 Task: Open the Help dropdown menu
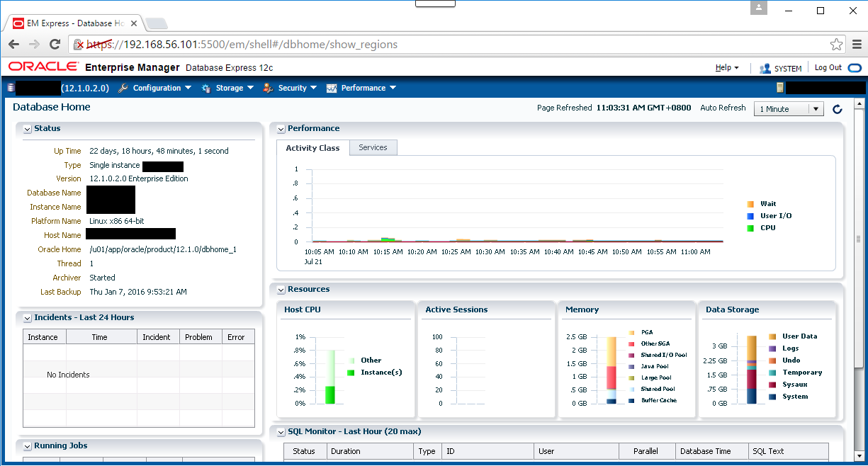point(727,68)
